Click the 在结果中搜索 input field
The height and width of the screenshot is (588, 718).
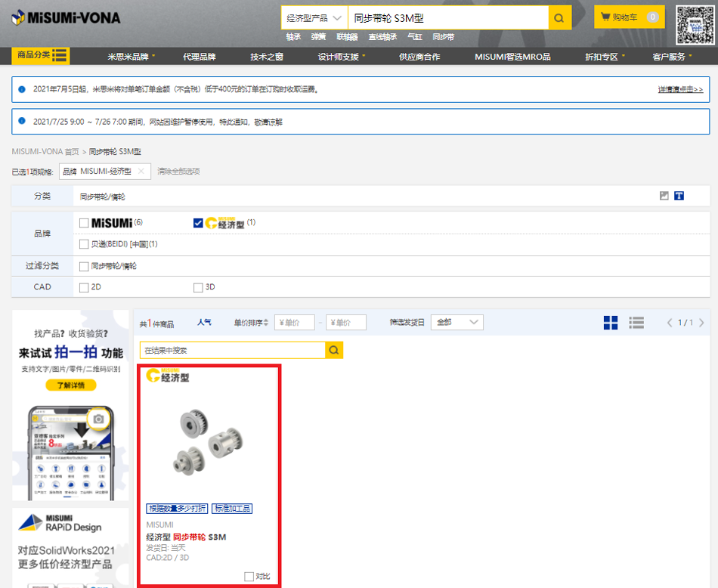tap(233, 351)
